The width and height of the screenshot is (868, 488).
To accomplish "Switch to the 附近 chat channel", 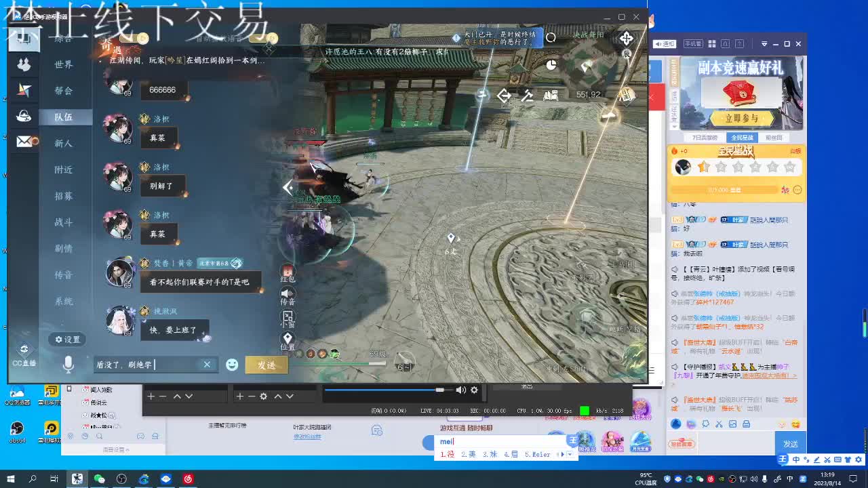I will (64, 170).
